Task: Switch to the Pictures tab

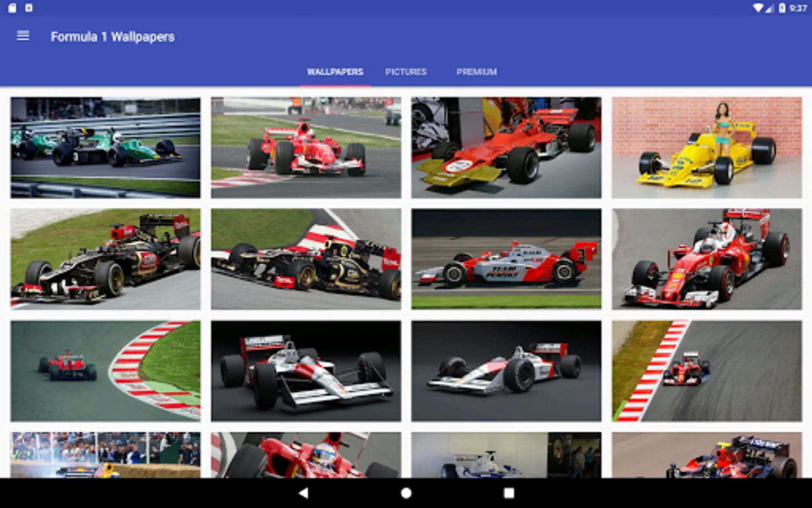Action: click(x=406, y=72)
